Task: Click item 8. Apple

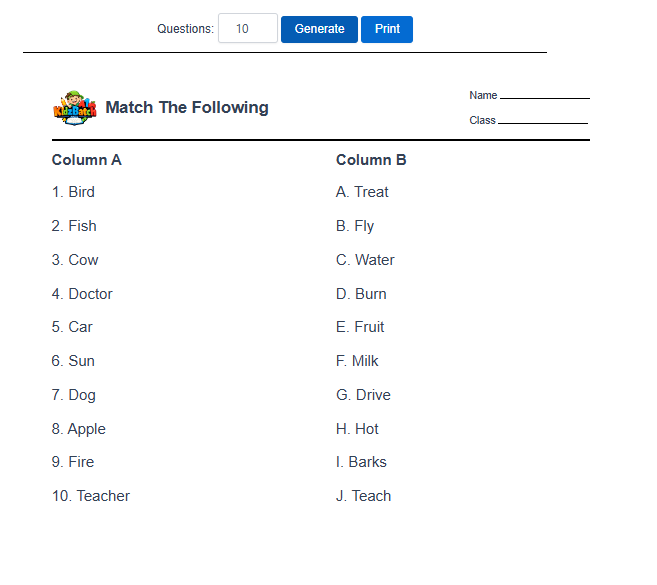Action: 79,429
